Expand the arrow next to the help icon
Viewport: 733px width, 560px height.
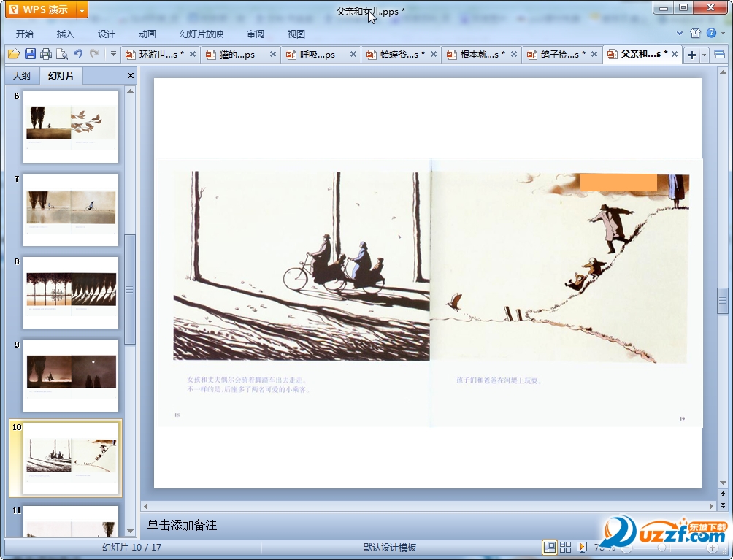[x=724, y=33]
